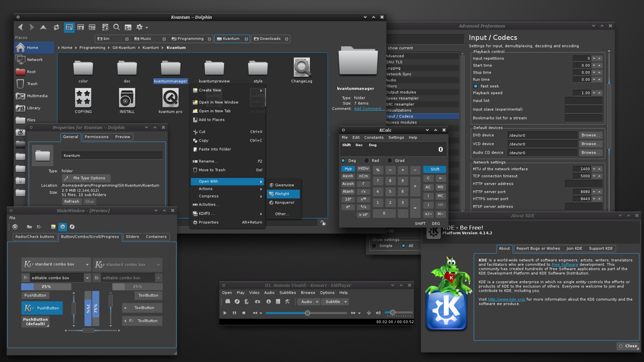
Task: Pause SMPlayer playback
Action: tap(234, 313)
